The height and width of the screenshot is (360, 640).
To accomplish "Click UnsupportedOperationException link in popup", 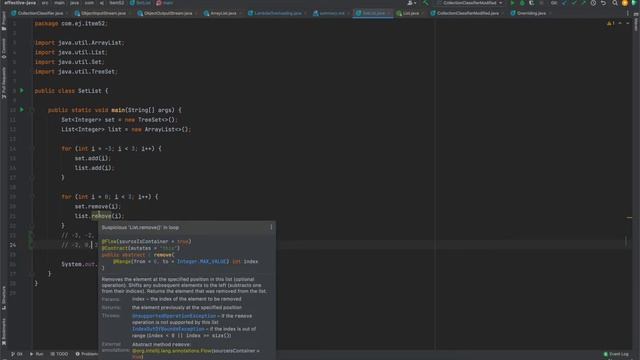I will 174,316.
